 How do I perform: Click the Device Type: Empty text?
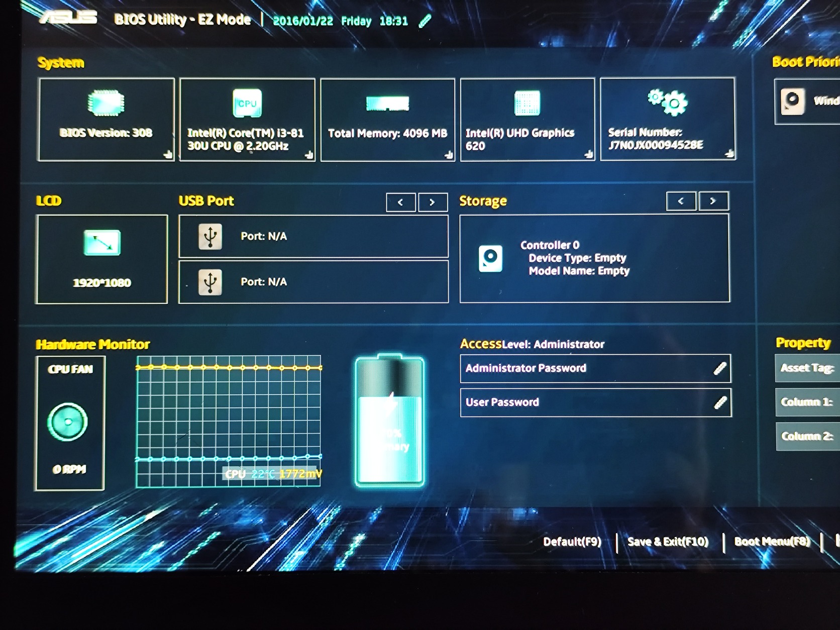[x=577, y=258]
